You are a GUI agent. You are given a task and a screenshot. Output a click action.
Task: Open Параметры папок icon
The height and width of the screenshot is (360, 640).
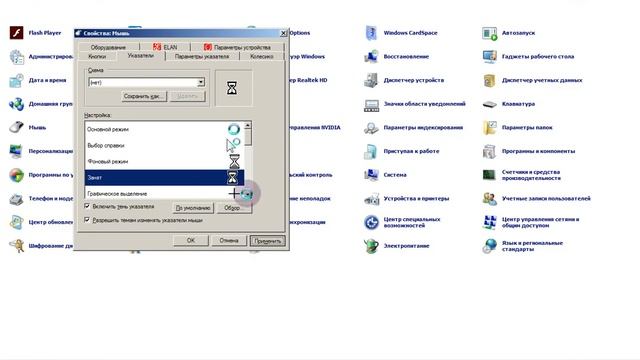coord(489,128)
